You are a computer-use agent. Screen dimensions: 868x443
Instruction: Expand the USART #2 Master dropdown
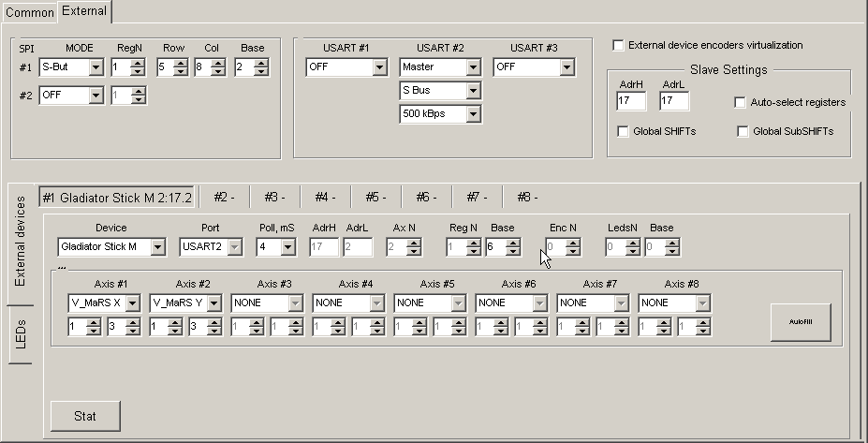(x=473, y=67)
